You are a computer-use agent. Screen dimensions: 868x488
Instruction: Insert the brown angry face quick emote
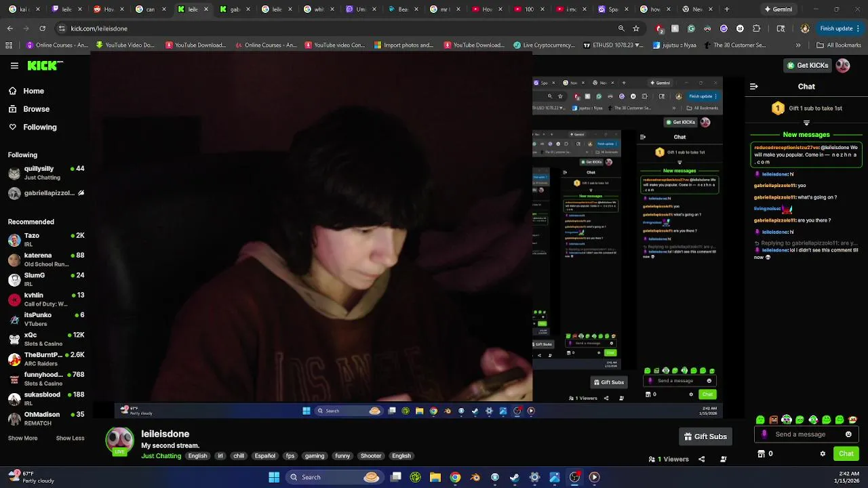[x=774, y=420]
